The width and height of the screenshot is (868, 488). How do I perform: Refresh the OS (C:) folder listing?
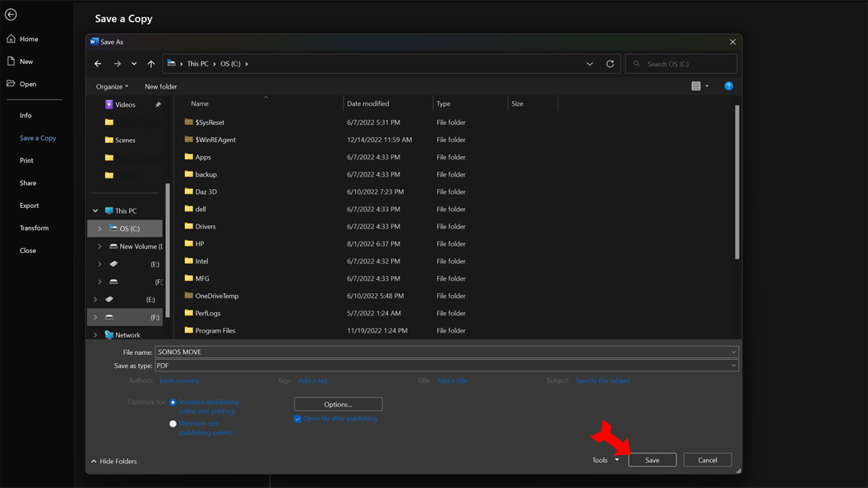pos(610,64)
